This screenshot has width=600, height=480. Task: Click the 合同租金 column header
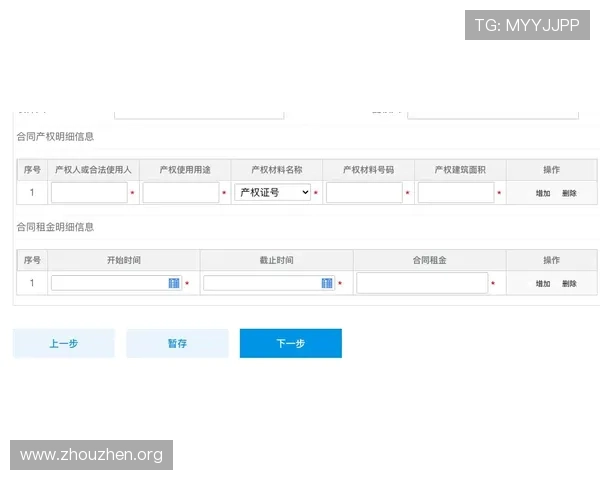tap(429, 260)
